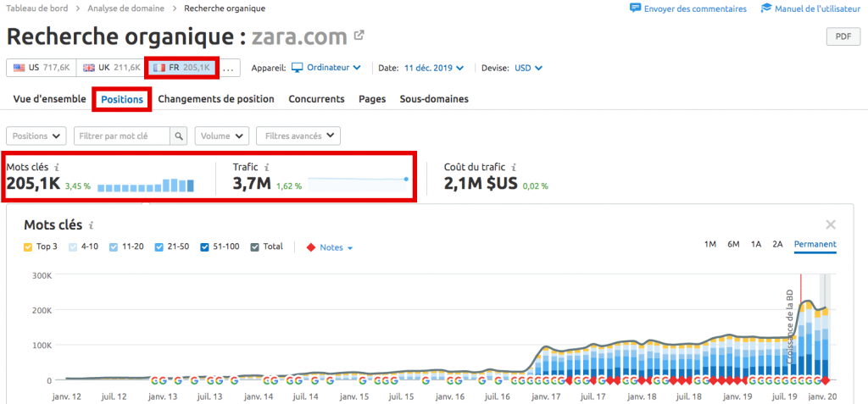This screenshot has width=868, height=404.
Task: Select the 1M time range
Action: click(710, 244)
